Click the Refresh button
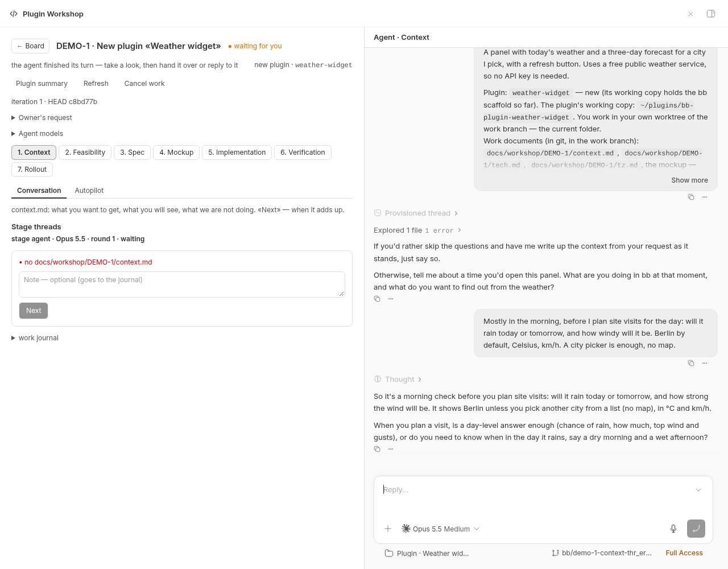This screenshot has width=728, height=569. coord(96,84)
